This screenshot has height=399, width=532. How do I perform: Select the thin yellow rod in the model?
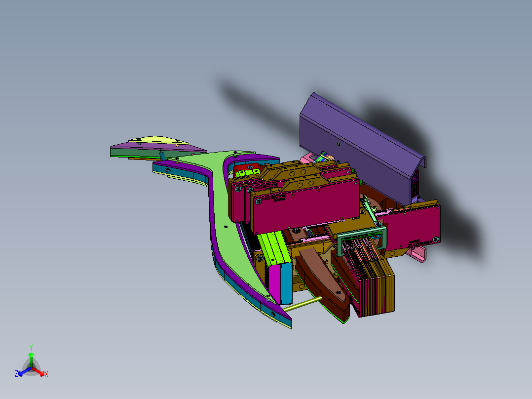click(303, 304)
